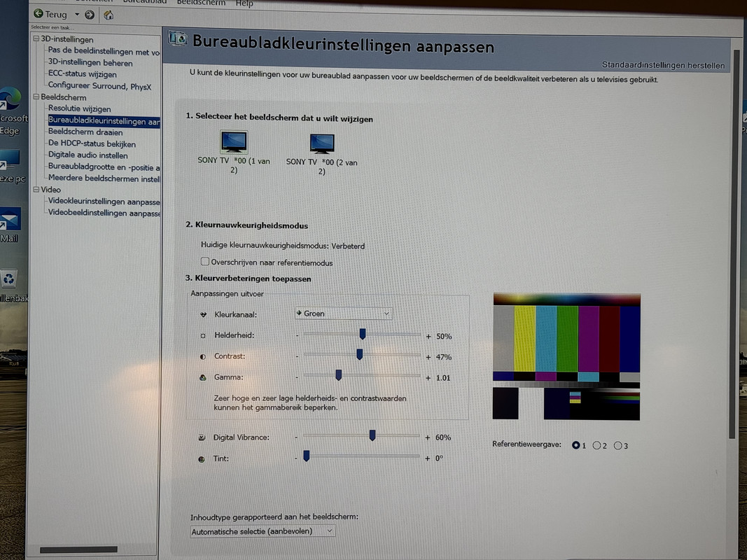
Task: Open Pas de beeldinstellingen met voorbeeld page
Action: [104, 51]
